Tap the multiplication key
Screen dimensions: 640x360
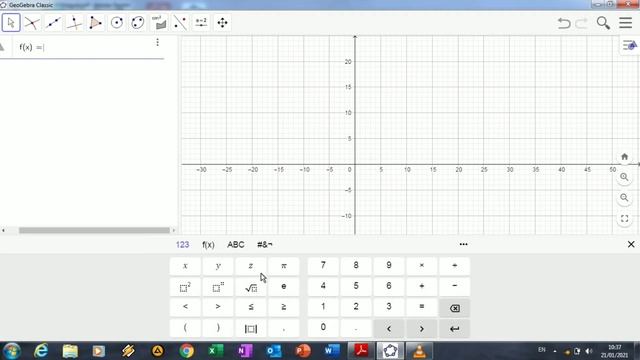[x=422, y=266]
